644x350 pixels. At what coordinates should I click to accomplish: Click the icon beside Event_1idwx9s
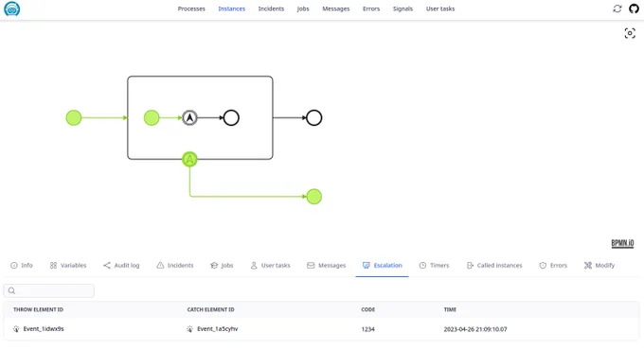16,329
